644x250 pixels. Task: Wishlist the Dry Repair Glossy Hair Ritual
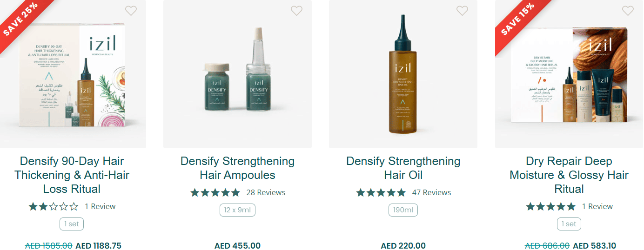[x=628, y=11]
